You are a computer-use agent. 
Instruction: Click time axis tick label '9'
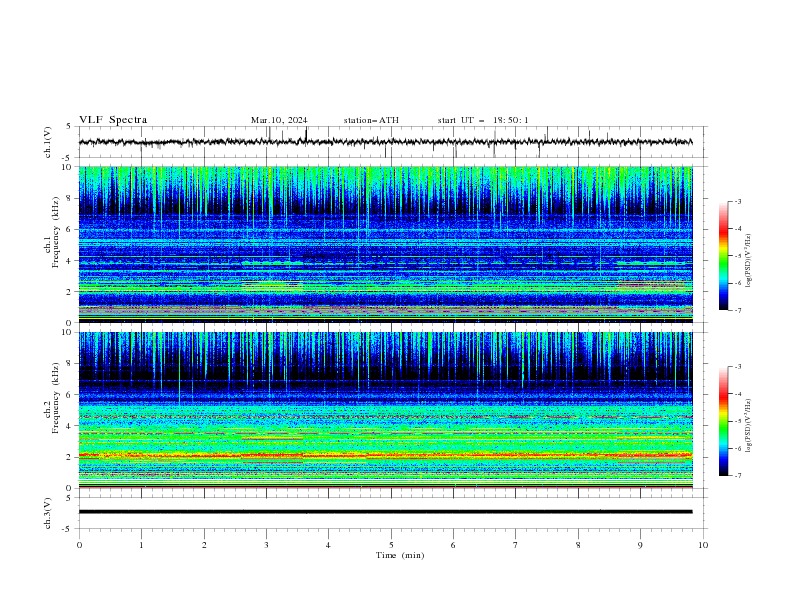tap(640, 545)
